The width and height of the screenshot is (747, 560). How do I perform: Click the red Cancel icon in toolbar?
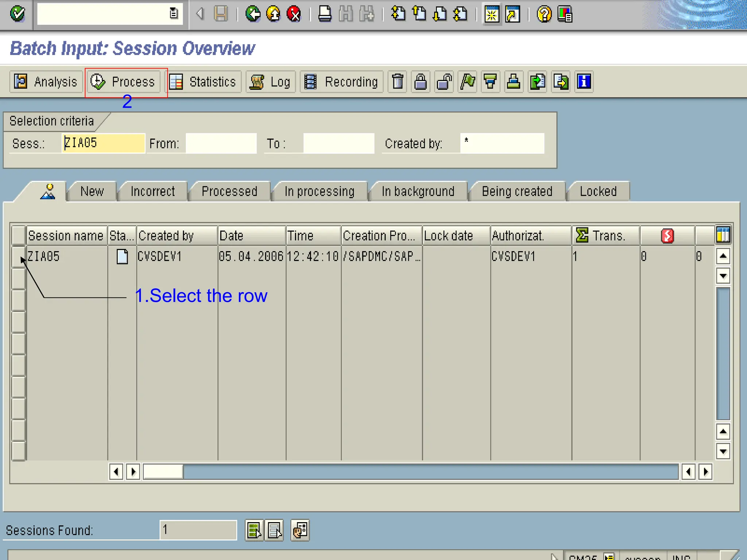[294, 14]
